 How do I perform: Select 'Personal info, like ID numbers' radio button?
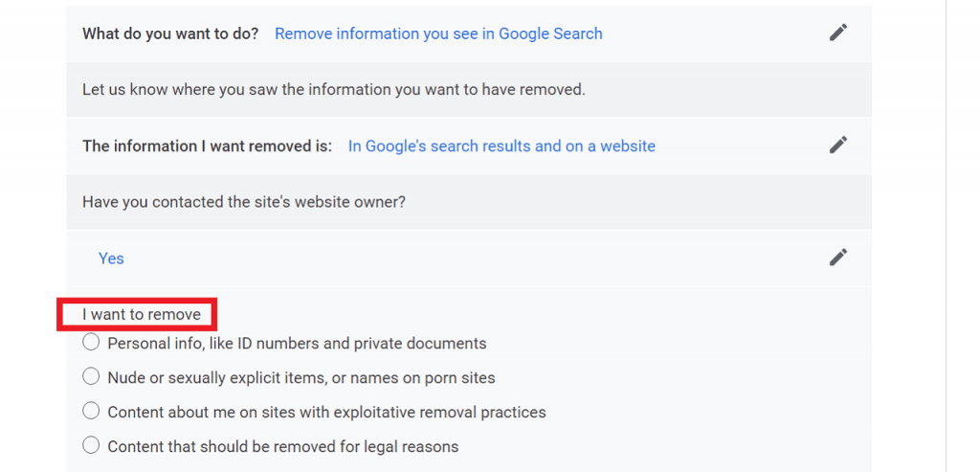pos(91,342)
